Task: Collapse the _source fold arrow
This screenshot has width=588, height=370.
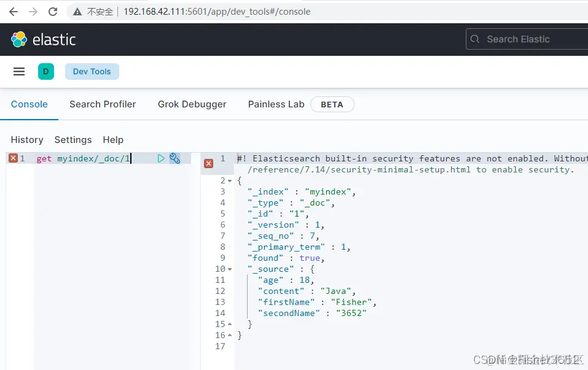Action: (x=230, y=269)
